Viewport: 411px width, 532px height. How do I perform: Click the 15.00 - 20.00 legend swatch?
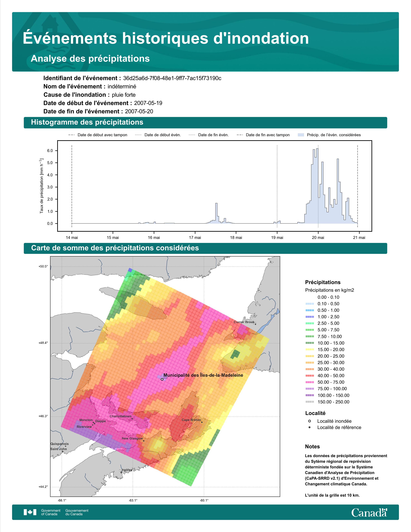tap(309, 350)
